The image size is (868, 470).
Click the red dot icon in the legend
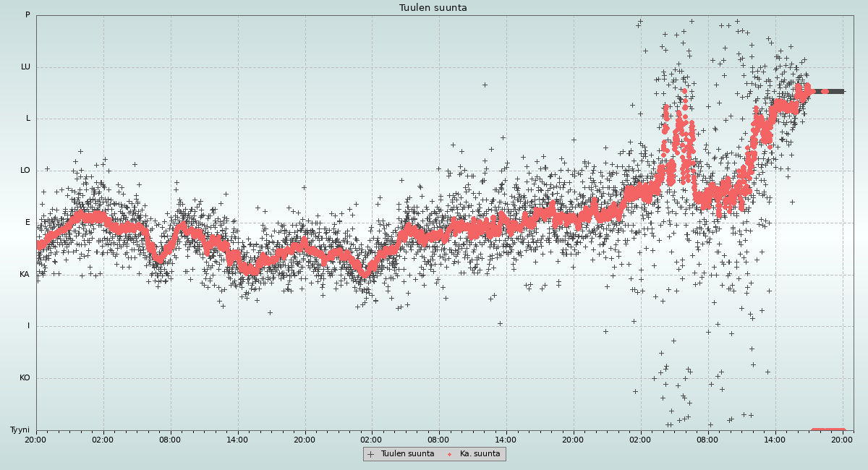[450, 454]
